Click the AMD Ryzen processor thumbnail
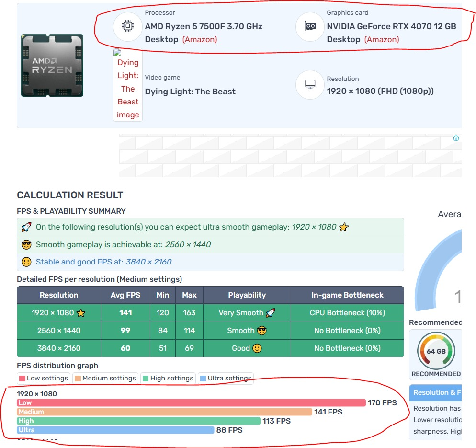 click(x=52, y=66)
